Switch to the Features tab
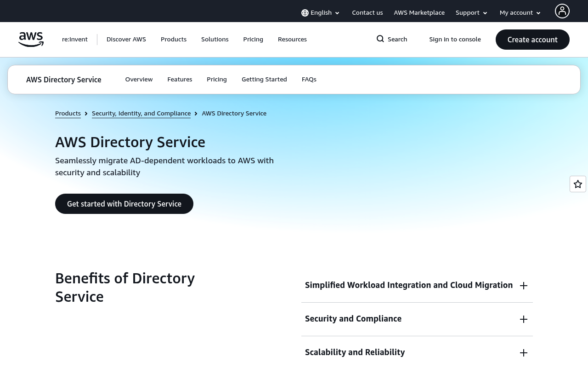Image resolution: width=588 pixels, height=368 pixels. tap(180, 80)
